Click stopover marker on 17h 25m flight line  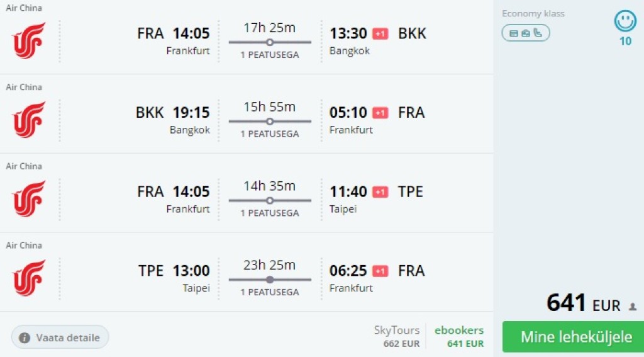point(270,42)
